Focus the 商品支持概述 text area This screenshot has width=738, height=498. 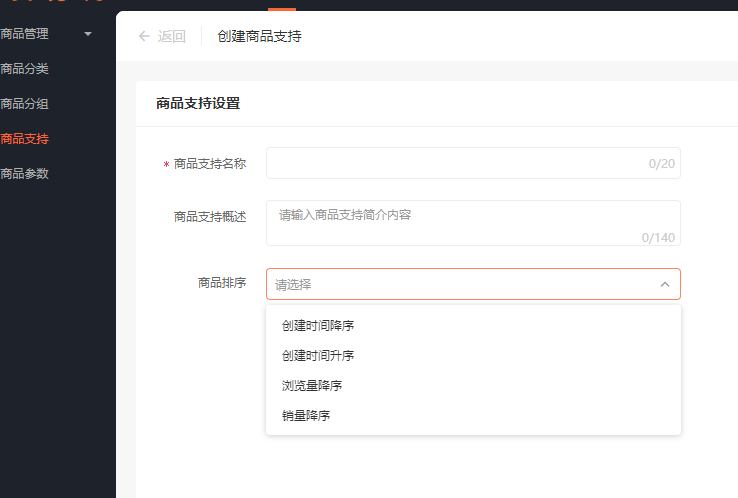473,223
